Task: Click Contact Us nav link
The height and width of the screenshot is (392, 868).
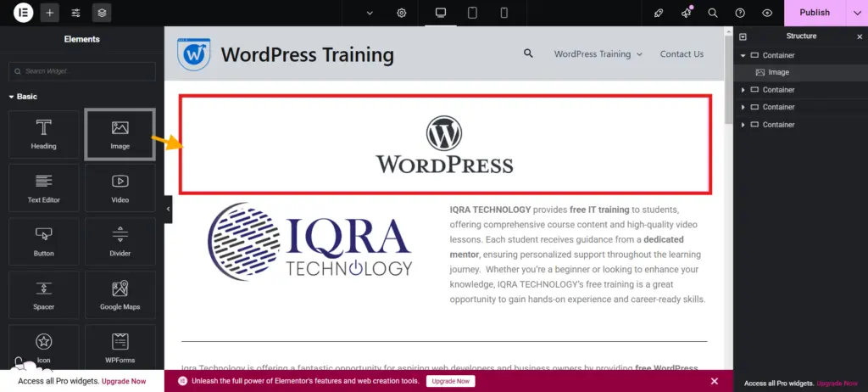Action: [682, 54]
